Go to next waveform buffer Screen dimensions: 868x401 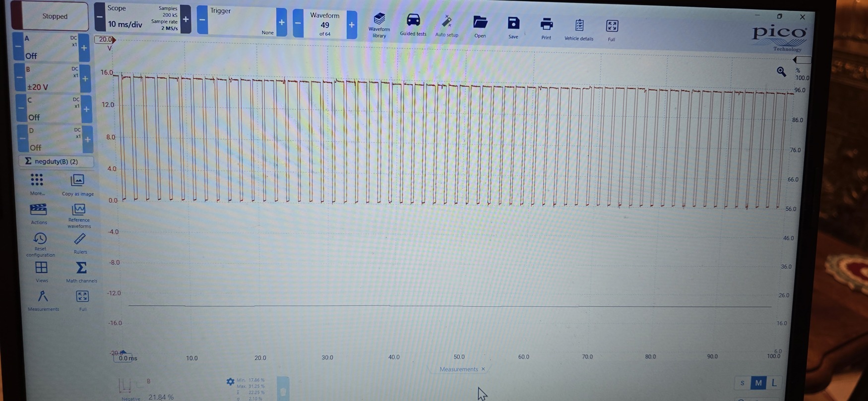(352, 25)
